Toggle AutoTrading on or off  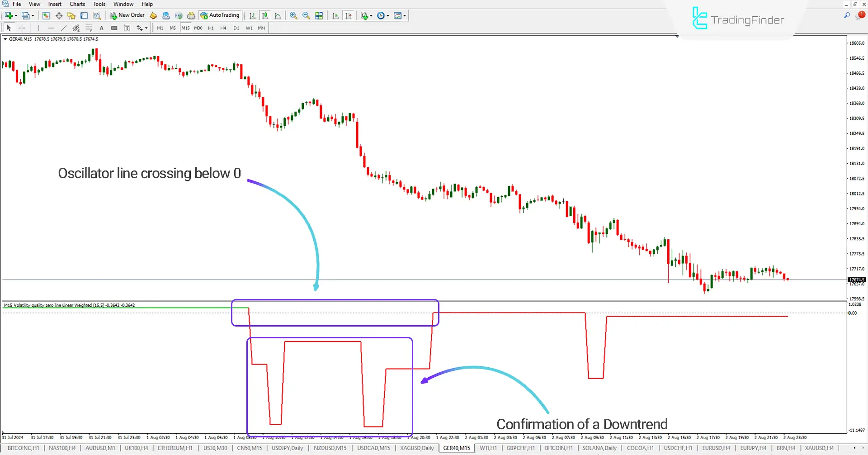point(220,15)
